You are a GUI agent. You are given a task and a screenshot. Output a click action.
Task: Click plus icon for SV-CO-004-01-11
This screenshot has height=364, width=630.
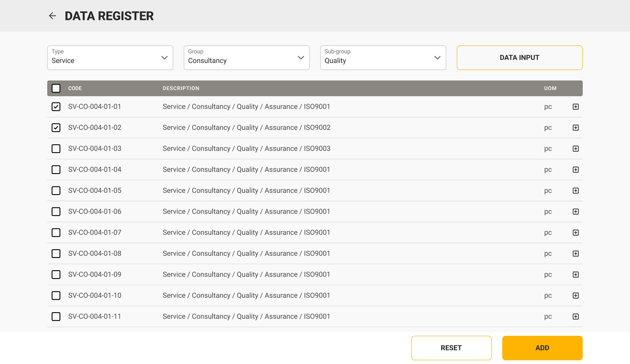[x=576, y=316]
